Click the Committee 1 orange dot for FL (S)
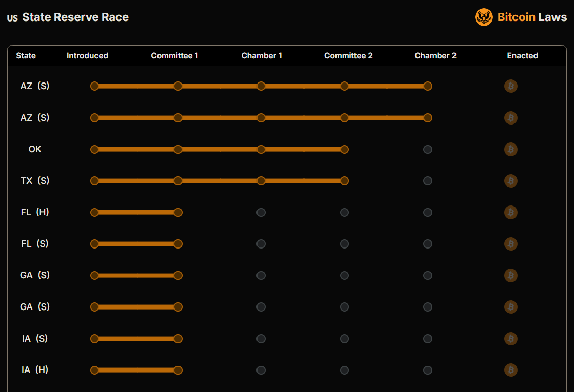This screenshot has height=392, width=574. 178,244
